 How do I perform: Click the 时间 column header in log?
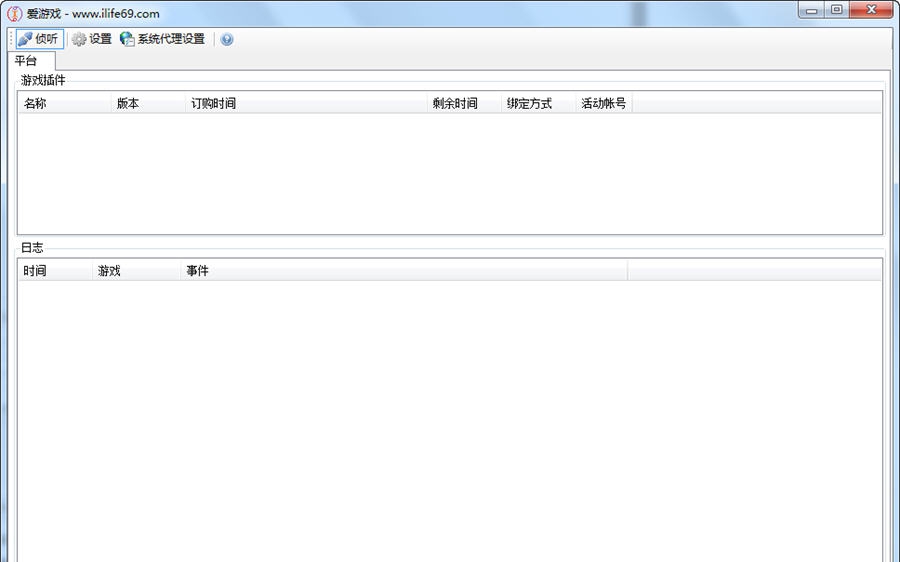pos(55,270)
